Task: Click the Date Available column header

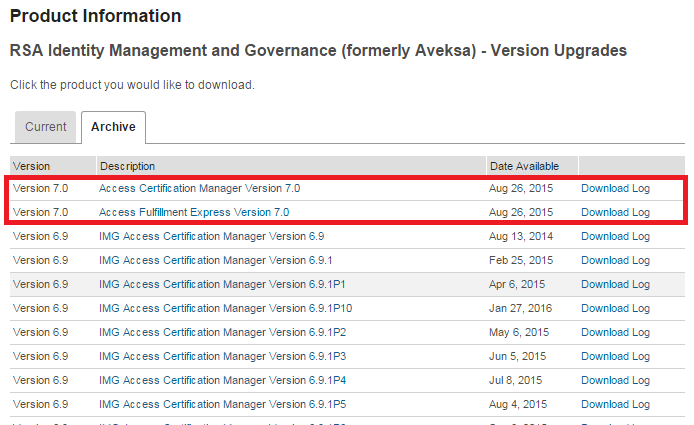Action: pyautogui.click(x=524, y=166)
